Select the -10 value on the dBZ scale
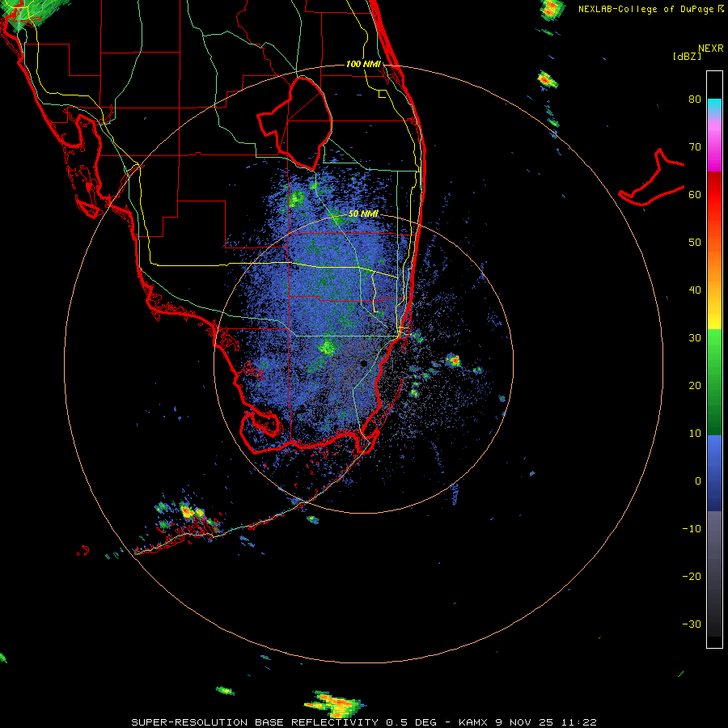The width and height of the screenshot is (728, 728). click(x=692, y=529)
